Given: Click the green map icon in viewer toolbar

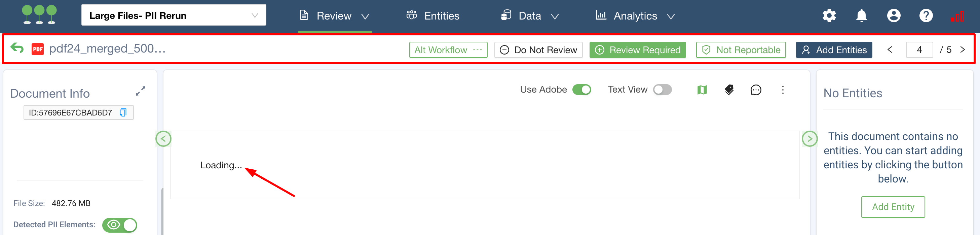Looking at the screenshot, I should pyautogui.click(x=702, y=90).
